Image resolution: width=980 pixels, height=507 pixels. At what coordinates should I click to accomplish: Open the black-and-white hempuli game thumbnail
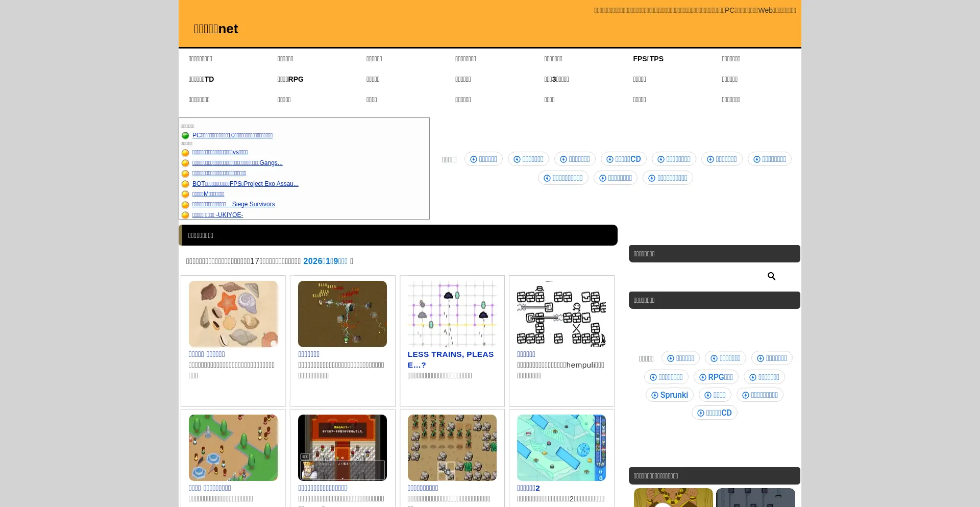[x=561, y=314]
